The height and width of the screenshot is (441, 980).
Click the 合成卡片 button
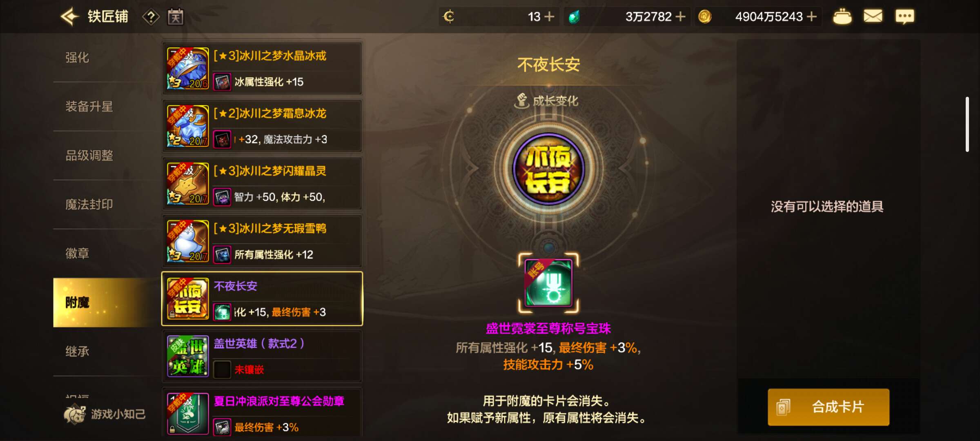click(x=829, y=407)
